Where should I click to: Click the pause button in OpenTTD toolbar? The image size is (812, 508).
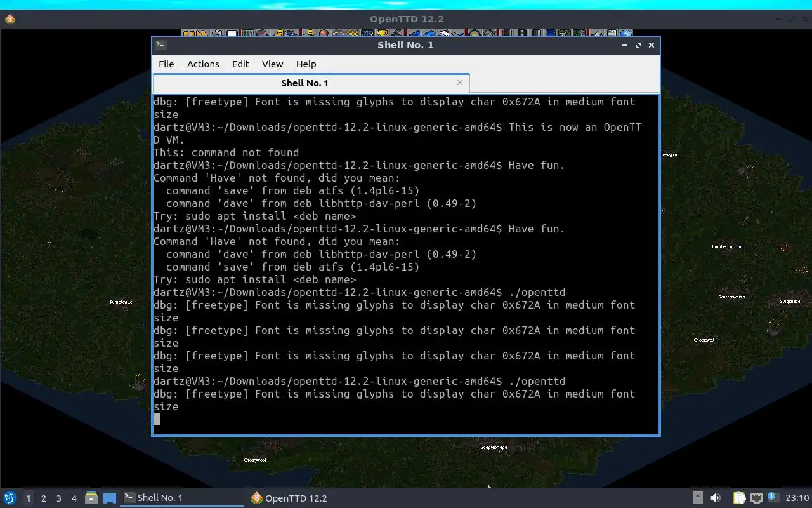pyautogui.click(x=189, y=33)
